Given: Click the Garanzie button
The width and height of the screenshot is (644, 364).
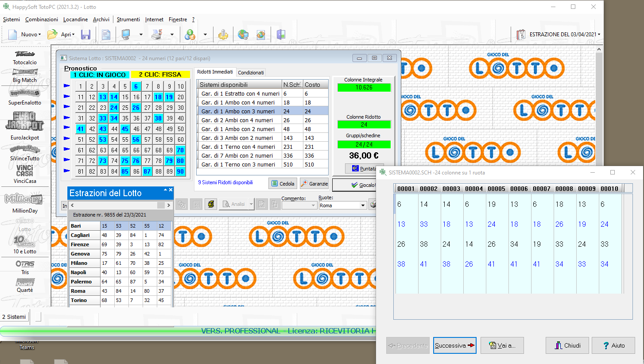Looking at the screenshot, I should [314, 183].
